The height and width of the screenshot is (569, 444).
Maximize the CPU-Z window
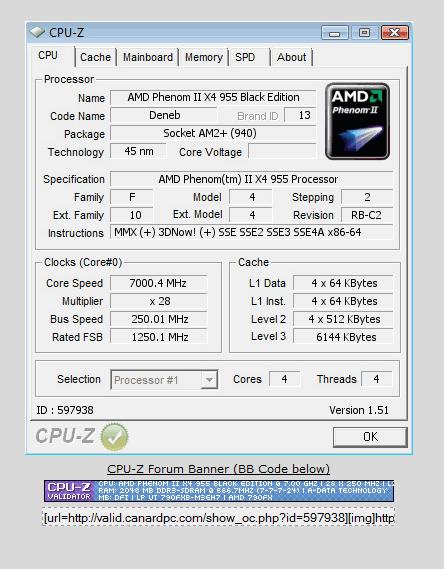click(x=364, y=33)
